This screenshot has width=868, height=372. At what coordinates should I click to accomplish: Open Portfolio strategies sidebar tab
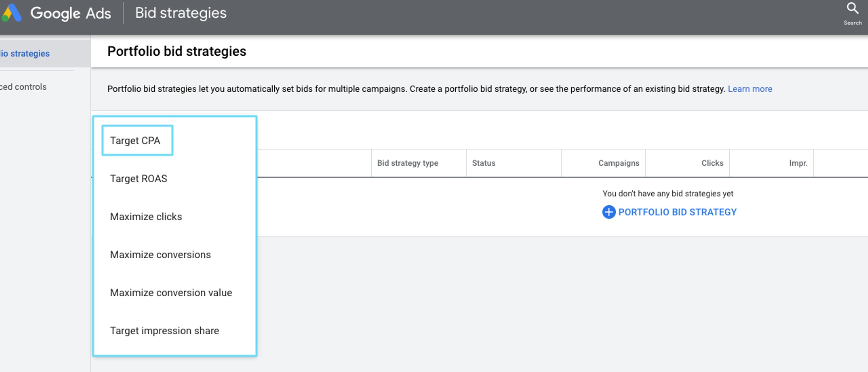(x=25, y=54)
